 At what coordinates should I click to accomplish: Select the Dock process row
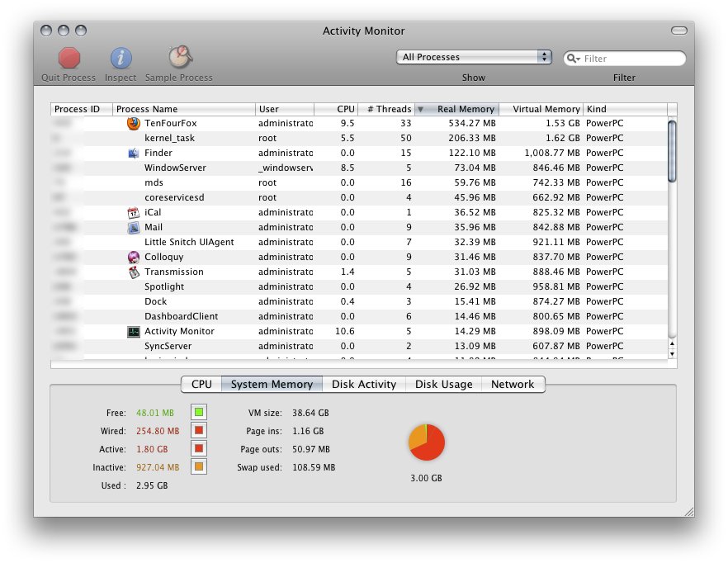(359, 302)
